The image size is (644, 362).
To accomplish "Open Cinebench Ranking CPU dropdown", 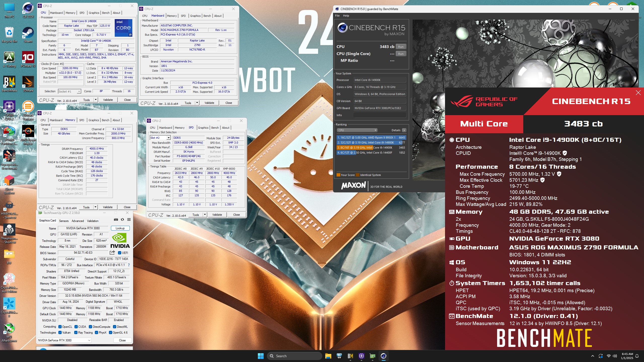I will click(357, 130).
